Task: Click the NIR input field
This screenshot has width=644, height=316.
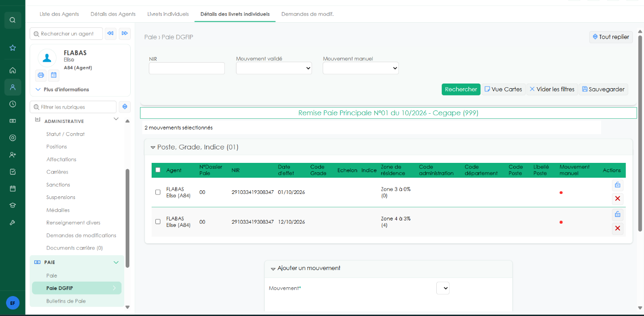Action: (187, 68)
